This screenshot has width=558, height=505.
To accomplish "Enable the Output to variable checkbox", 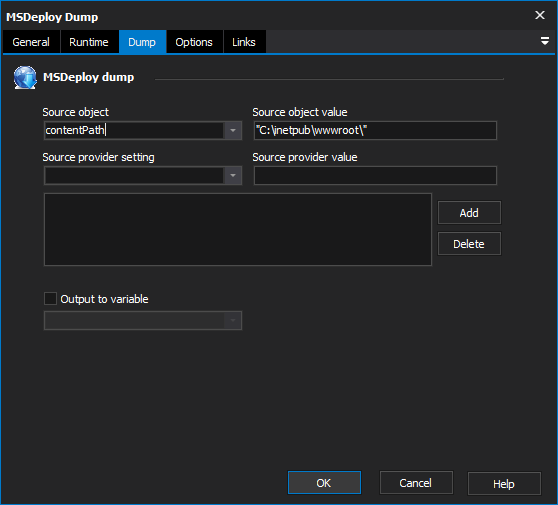I will (x=50, y=299).
